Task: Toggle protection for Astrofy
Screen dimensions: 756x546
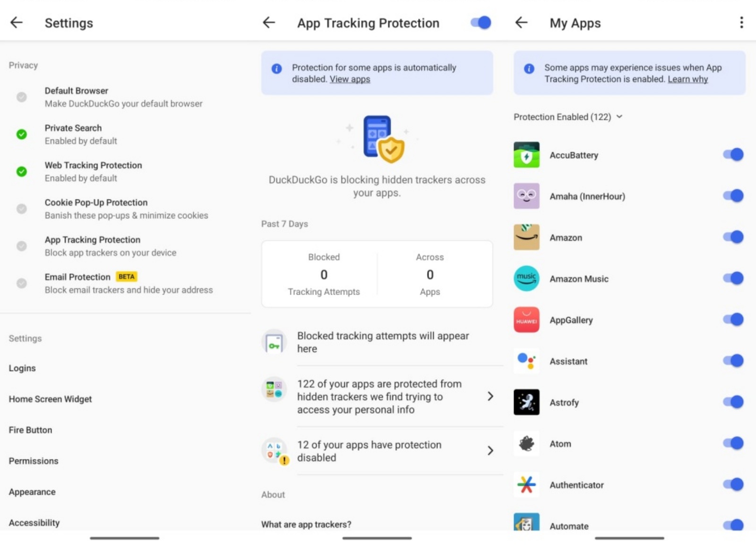Action: point(732,401)
